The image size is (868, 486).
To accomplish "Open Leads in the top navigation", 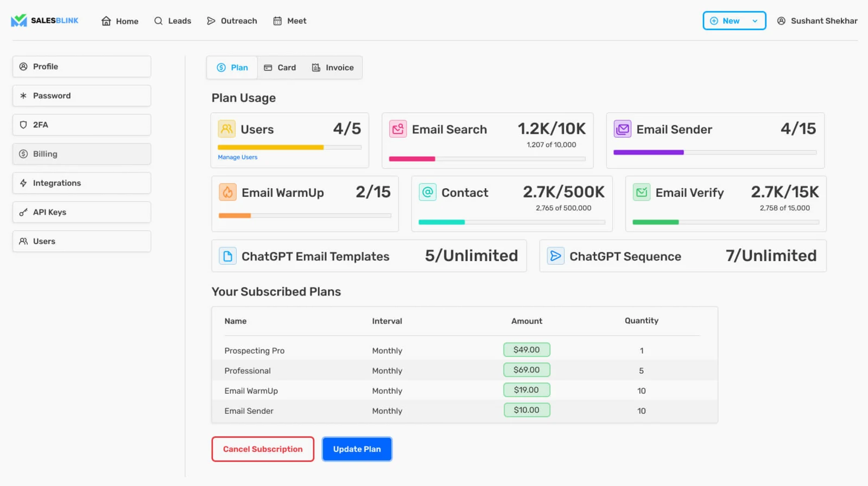I will [173, 21].
